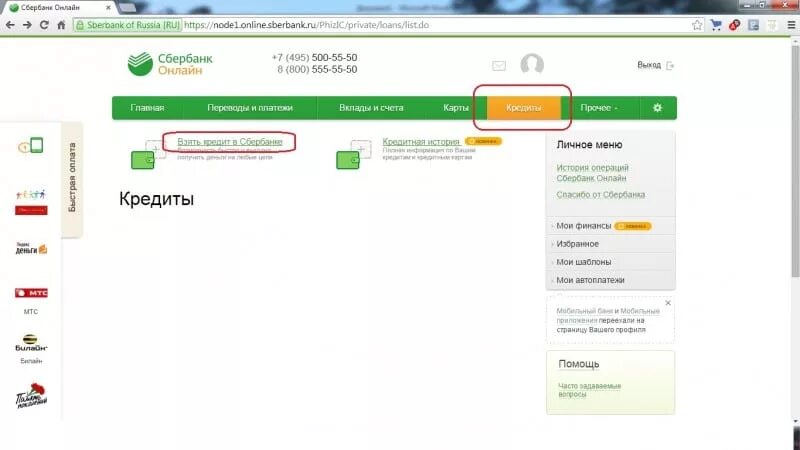Open История операций Сбербанк Онлайн link

tap(592, 173)
